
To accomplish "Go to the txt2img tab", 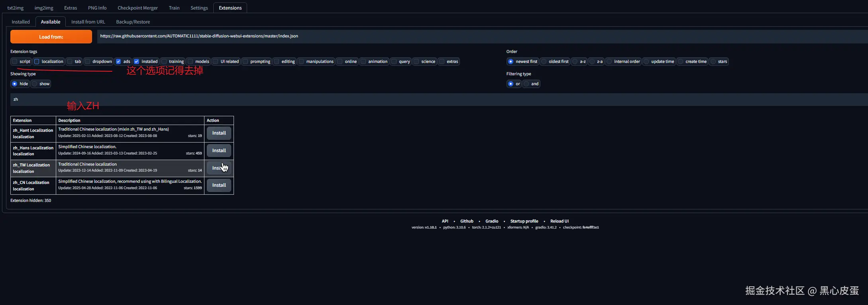I will point(16,8).
